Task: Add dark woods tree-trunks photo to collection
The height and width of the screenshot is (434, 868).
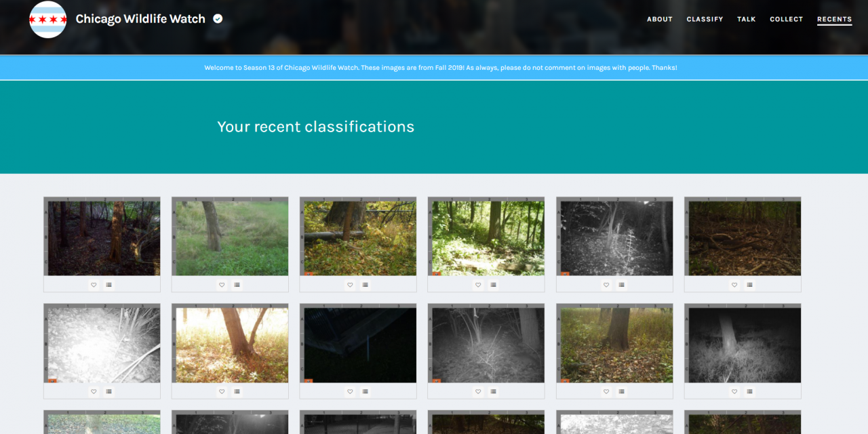Action: [x=108, y=285]
